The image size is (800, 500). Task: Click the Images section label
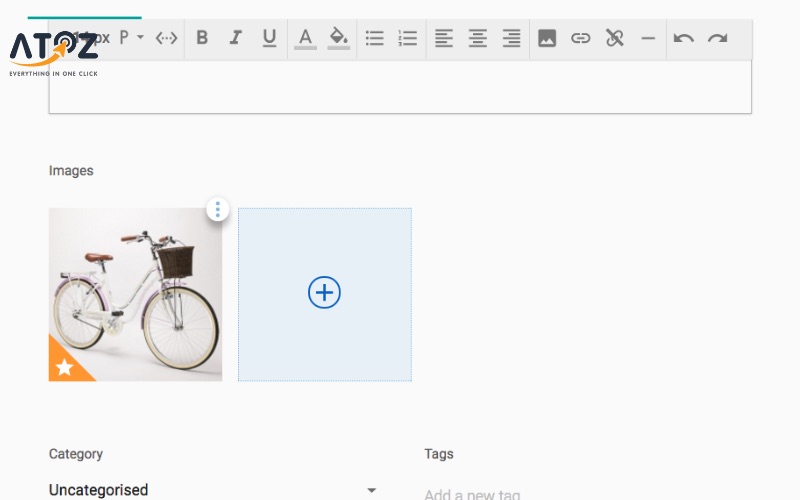71,170
